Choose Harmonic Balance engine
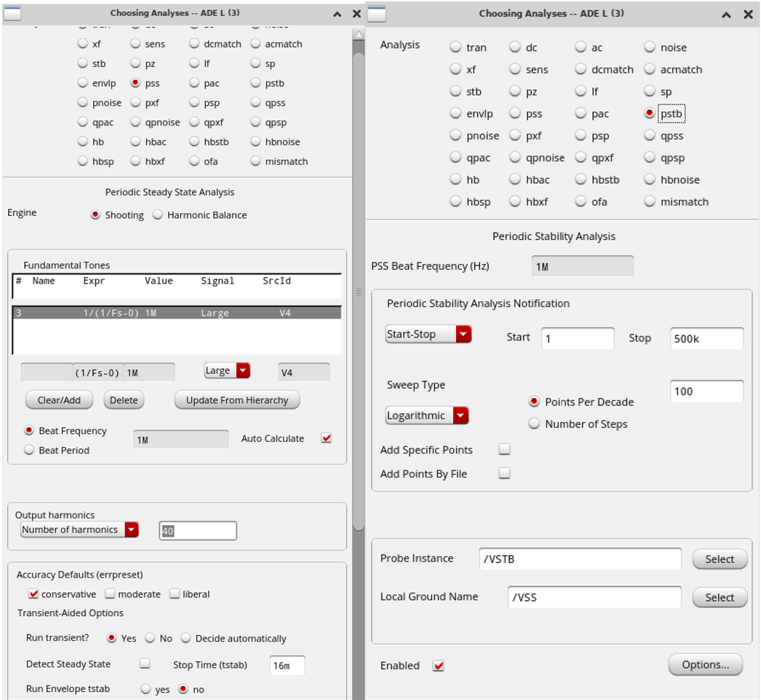 tap(158, 215)
